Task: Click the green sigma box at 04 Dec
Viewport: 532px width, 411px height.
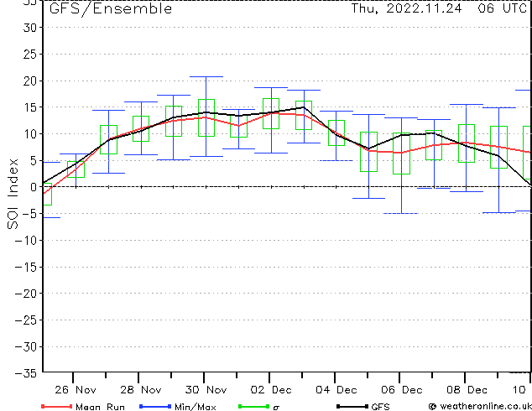Action: pos(336,133)
